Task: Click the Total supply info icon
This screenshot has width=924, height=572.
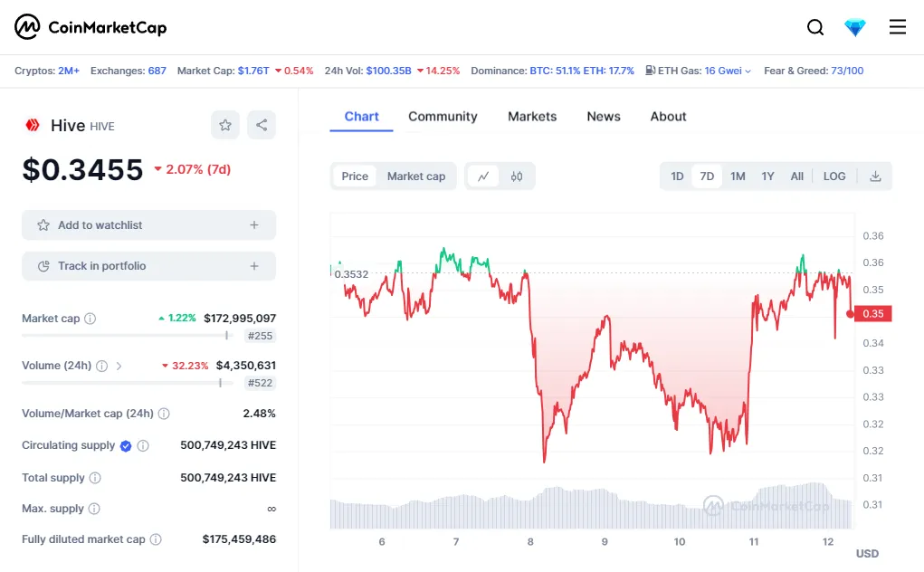Action: tap(95, 478)
